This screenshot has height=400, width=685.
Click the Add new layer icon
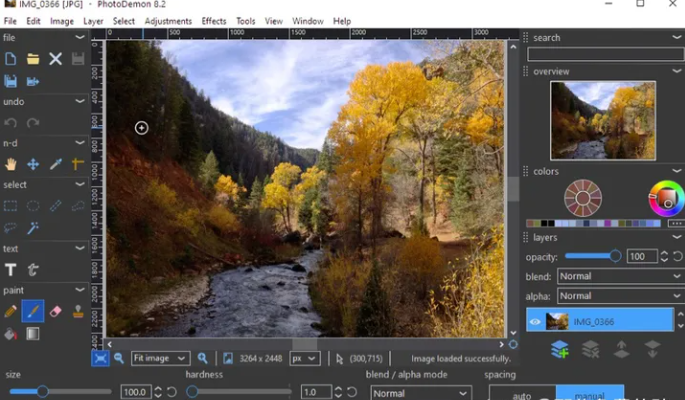(559, 349)
